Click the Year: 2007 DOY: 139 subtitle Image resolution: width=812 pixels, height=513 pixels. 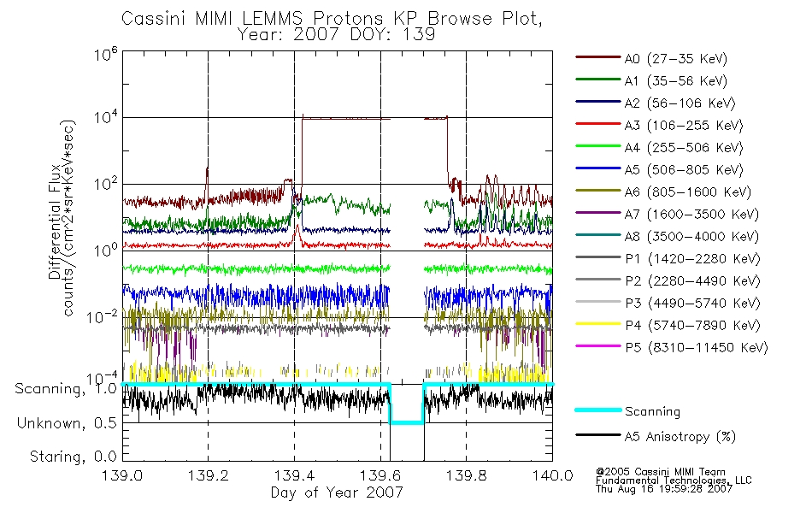click(336, 35)
